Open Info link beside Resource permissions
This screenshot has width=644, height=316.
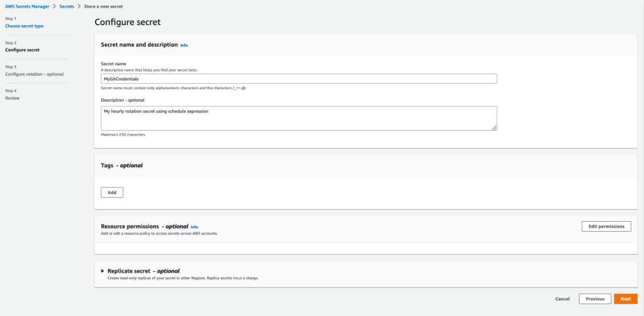click(x=195, y=227)
